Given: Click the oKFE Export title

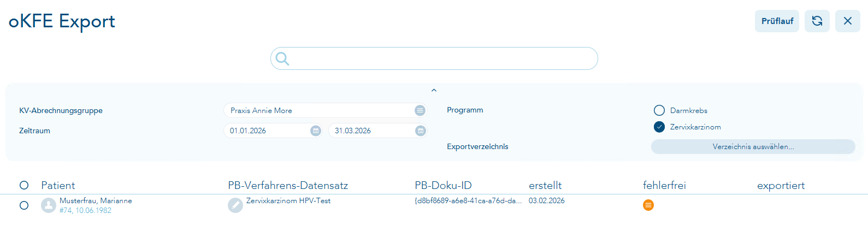Looking at the screenshot, I should 62,21.
